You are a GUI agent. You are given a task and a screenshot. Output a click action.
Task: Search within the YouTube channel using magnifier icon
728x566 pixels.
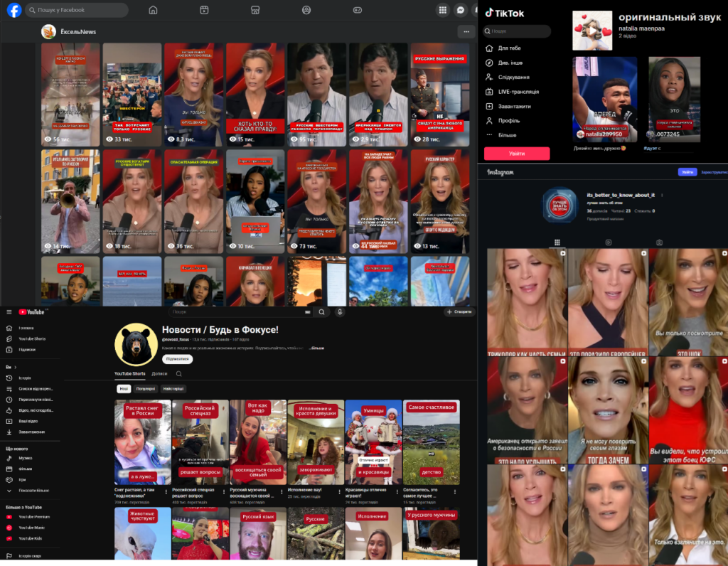click(x=179, y=373)
